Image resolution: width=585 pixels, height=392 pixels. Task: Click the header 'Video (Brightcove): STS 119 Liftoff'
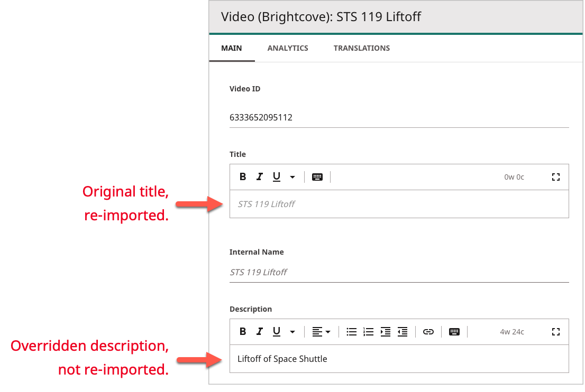321,17
